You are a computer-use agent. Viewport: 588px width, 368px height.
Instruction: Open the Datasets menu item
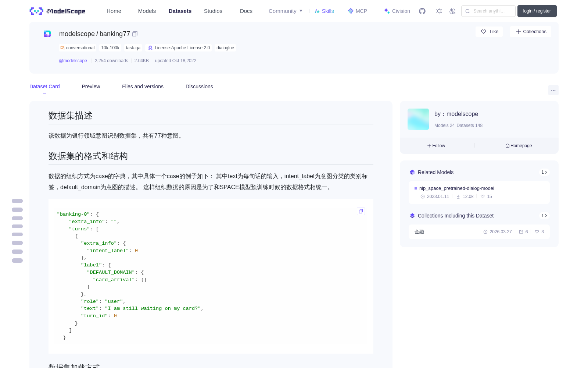pyautogui.click(x=180, y=11)
